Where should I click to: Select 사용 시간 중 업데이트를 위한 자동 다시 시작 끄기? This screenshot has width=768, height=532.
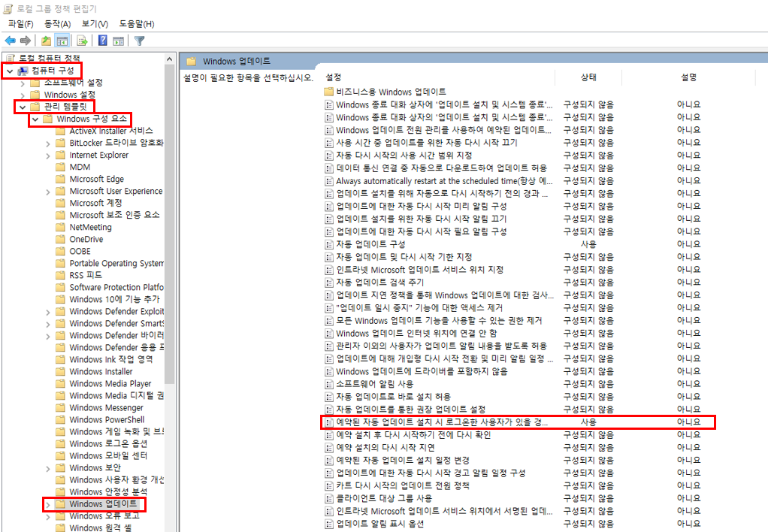point(427,143)
